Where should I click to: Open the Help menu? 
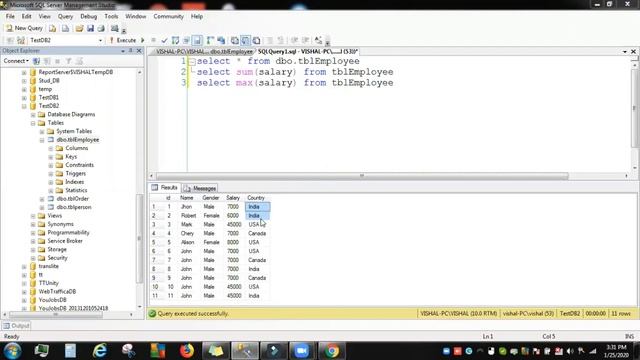coord(197,16)
